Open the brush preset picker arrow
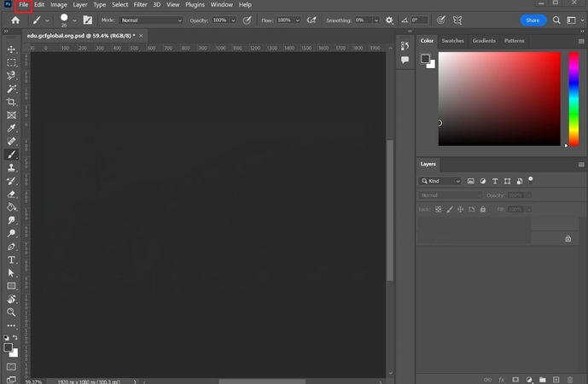 pos(73,20)
